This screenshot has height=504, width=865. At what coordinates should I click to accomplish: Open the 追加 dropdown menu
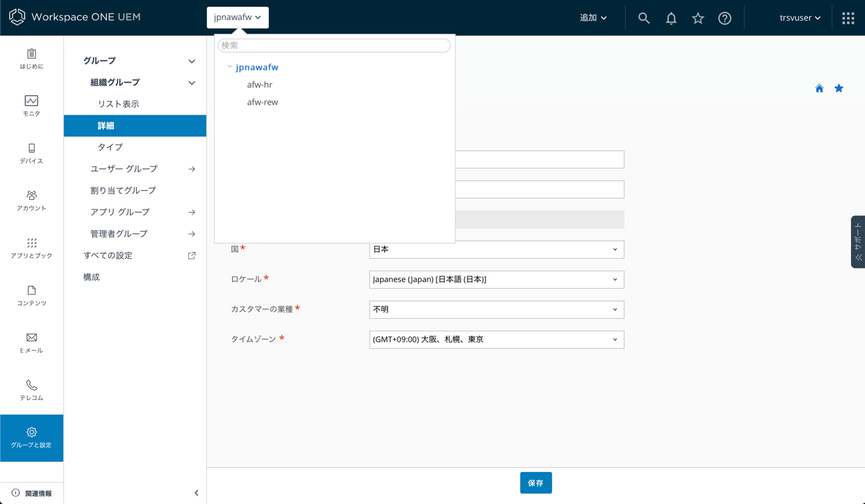[x=593, y=18]
